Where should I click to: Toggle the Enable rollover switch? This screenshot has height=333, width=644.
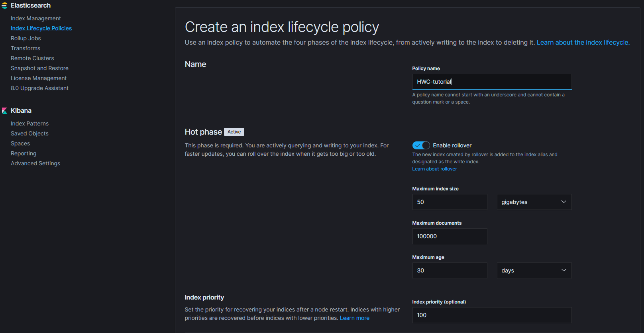[x=421, y=145]
